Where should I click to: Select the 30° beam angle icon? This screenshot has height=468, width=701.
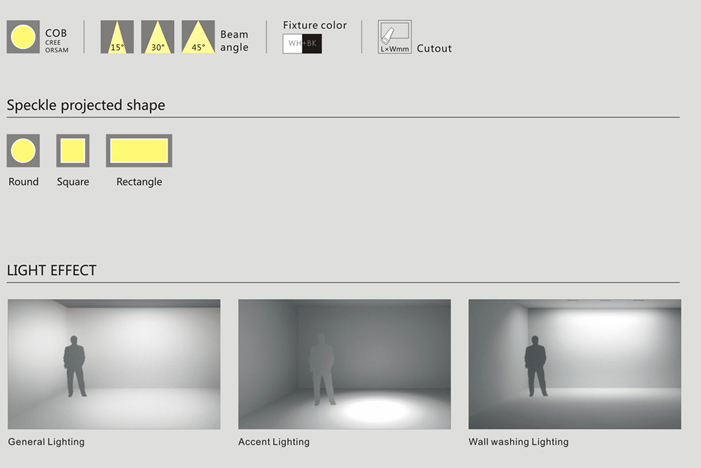click(158, 37)
